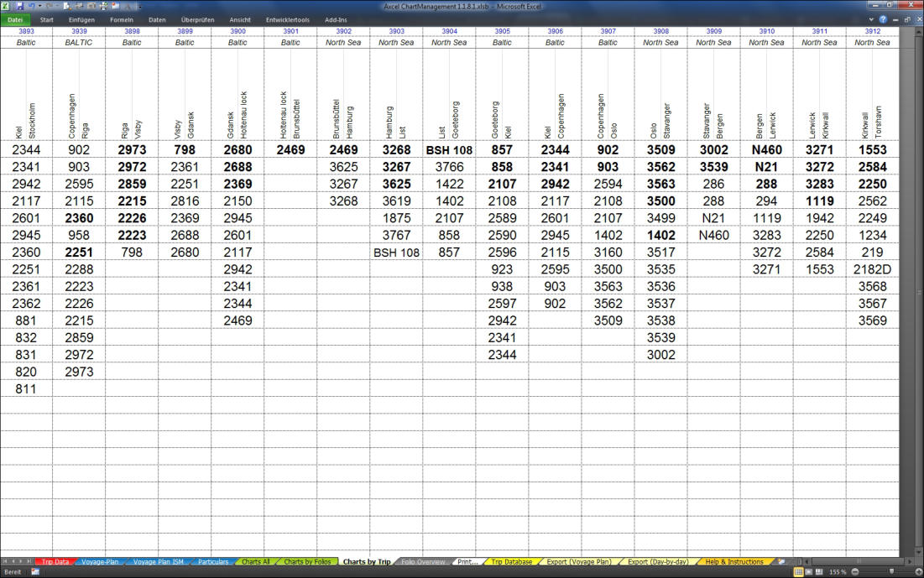This screenshot has height=578, width=924.
Task: Switch to Page Layout view
Action: click(x=809, y=571)
